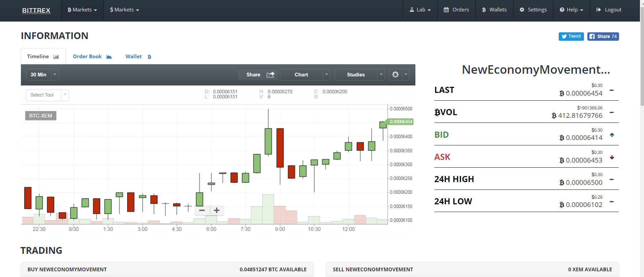The width and height of the screenshot is (644, 277).
Task: Click the 0 XEM AVAILABLE balance
Action: (590, 270)
